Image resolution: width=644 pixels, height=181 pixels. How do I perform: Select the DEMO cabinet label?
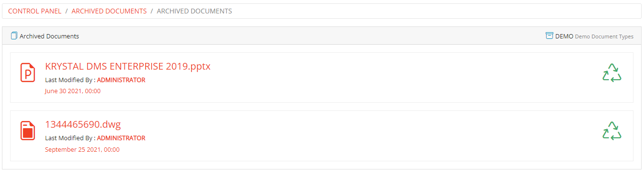pyautogui.click(x=564, y=36)
